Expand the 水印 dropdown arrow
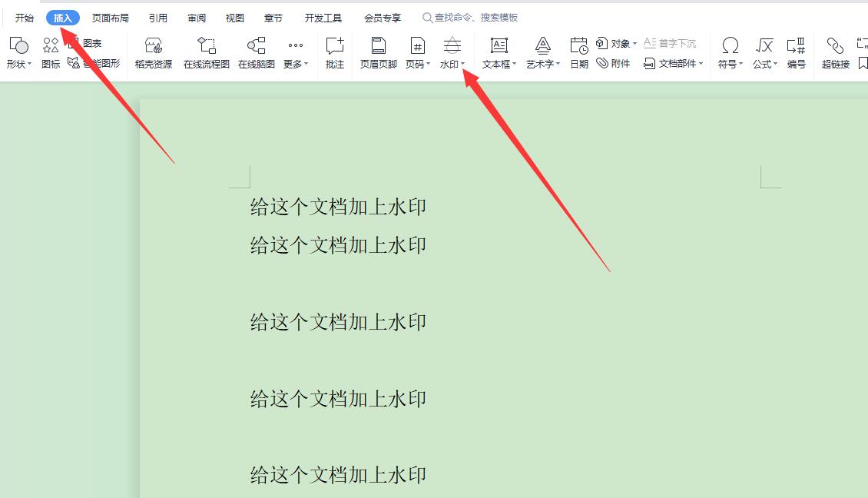This screenshot has width=868, height=498. (x=462, y=65)
